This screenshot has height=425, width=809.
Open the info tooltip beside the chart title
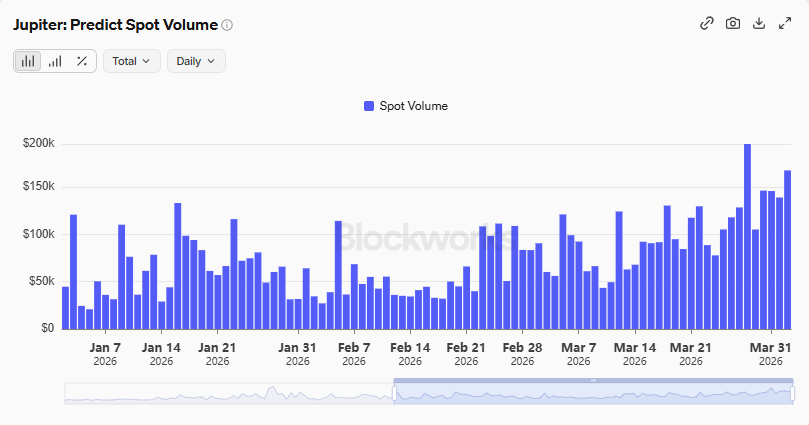(227, 25)
